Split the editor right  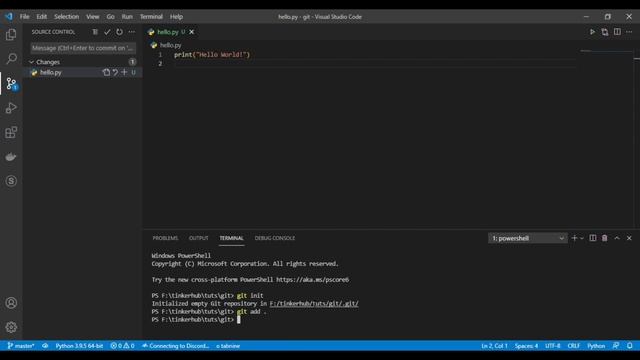(617, 32)
